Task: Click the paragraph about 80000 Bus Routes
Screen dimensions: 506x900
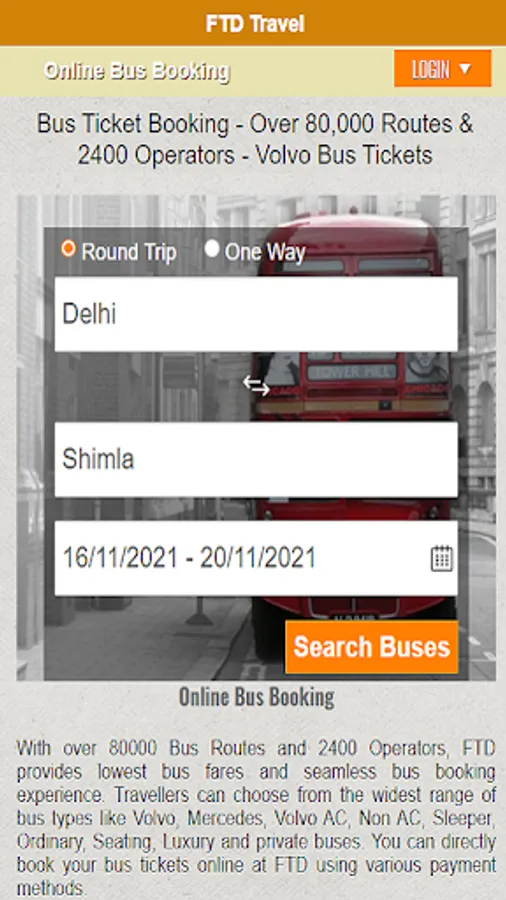Action: tap(256, 818)
